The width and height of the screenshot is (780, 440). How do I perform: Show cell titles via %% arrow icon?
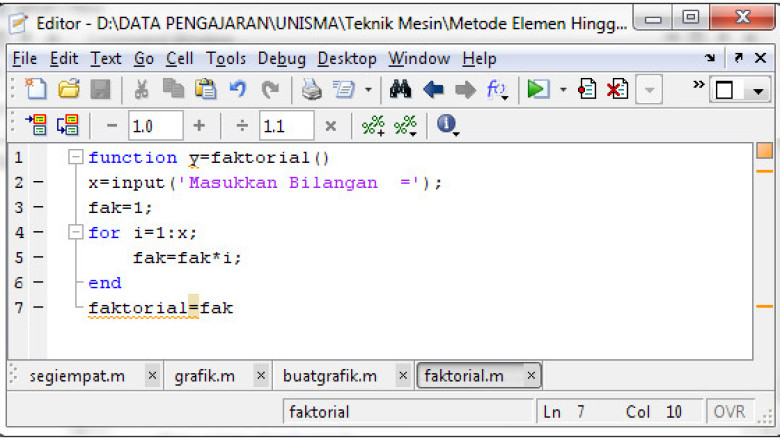tap(405, 125)
